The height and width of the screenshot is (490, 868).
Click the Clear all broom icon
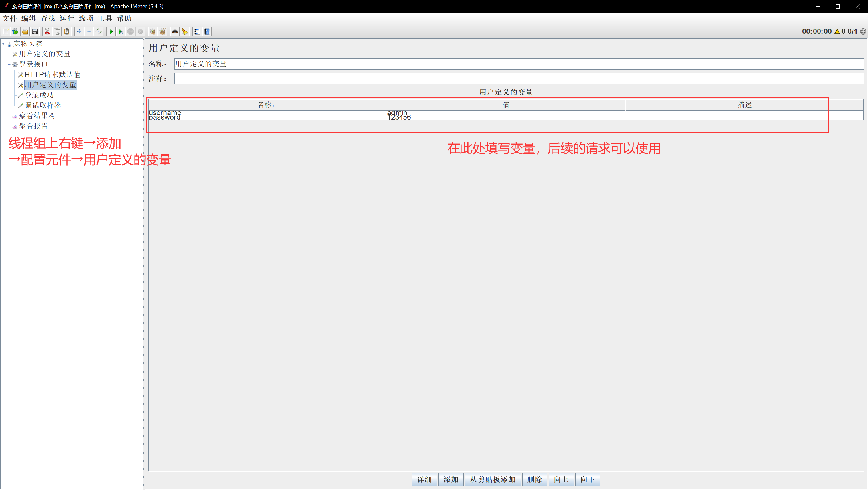tap(162, 31)
